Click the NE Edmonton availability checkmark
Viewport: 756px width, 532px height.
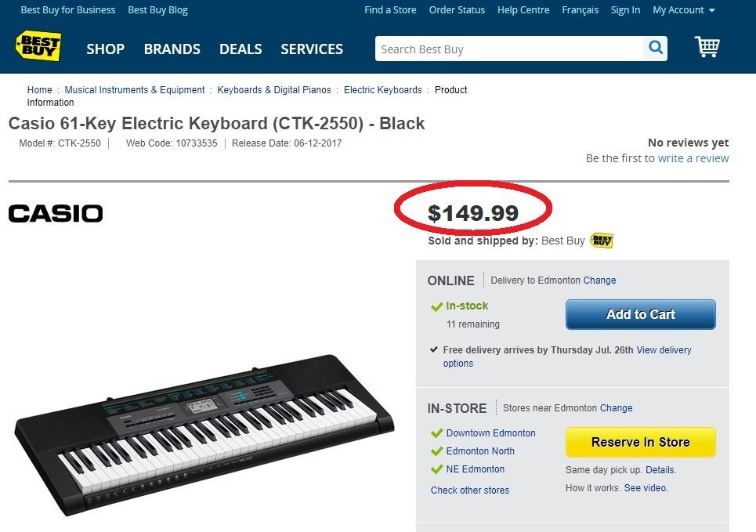(x=436, y=469)
